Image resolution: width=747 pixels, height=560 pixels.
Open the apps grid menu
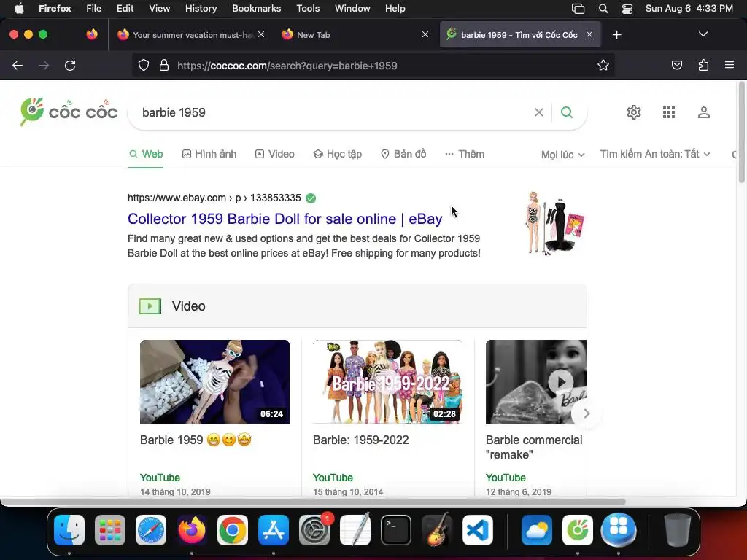[x=669, y=112]
